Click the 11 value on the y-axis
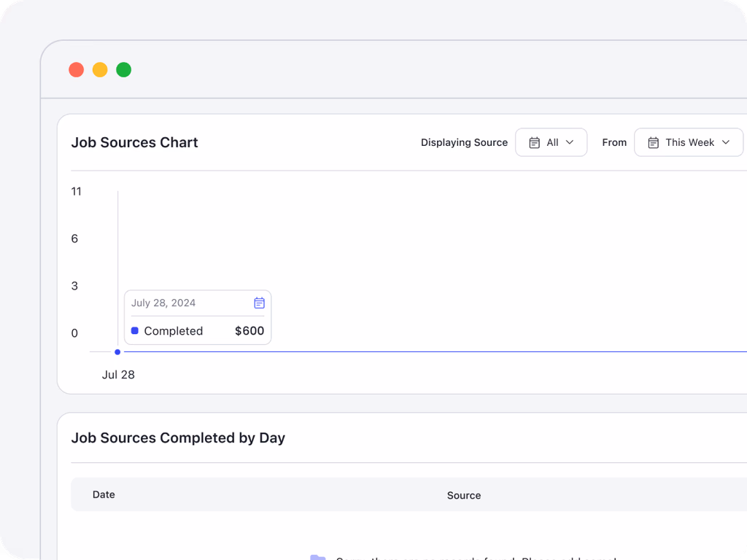Image resolution: width=747 pixels, height=560 pixels. click(76, 192)
